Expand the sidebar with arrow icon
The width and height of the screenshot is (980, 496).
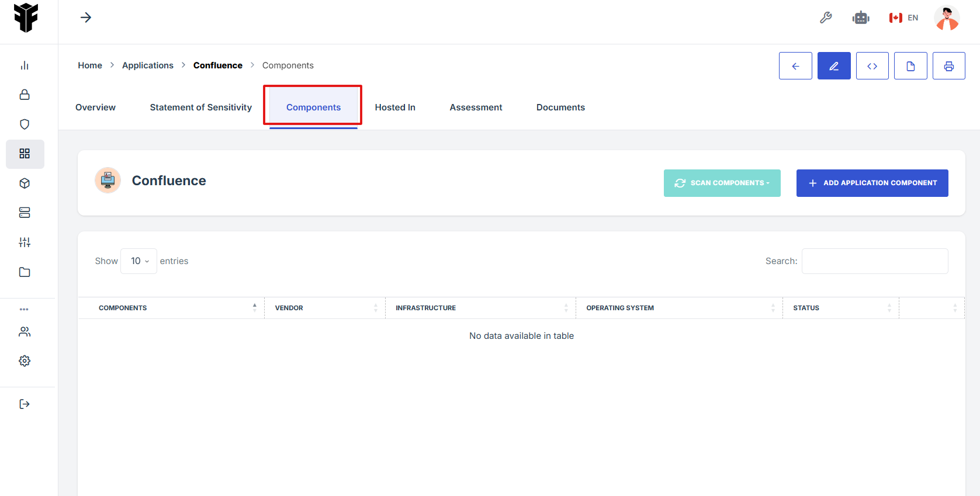click(x=86, y=18)
